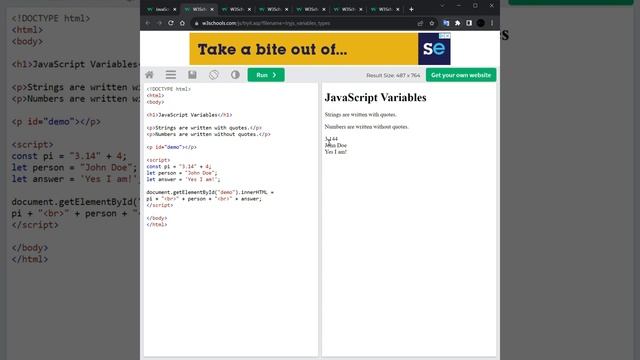The image size is (640, 360).
Task: Click the </script> line in the editor
Action: tap(160, 205)
